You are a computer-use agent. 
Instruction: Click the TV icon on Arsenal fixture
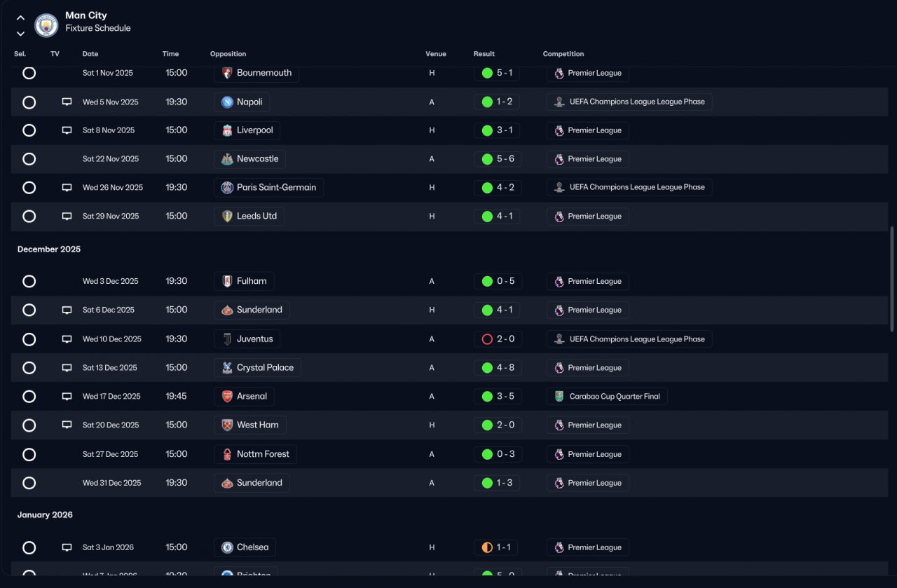(x=67, y=396)
